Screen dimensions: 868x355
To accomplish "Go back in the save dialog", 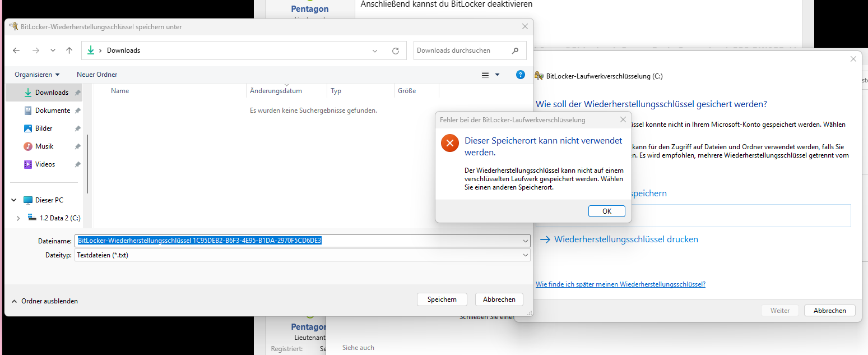I will 16,50.
